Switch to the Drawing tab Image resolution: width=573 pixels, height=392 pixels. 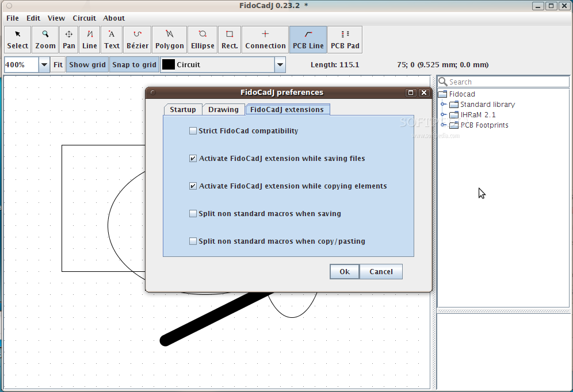223,110
